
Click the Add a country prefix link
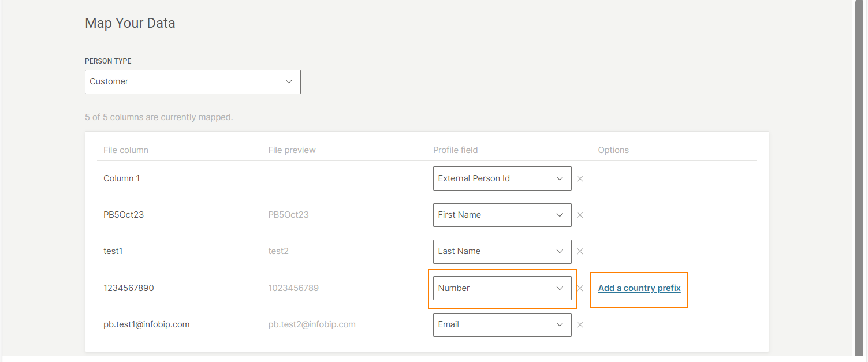pyautogui.click(x=639, y=288)
